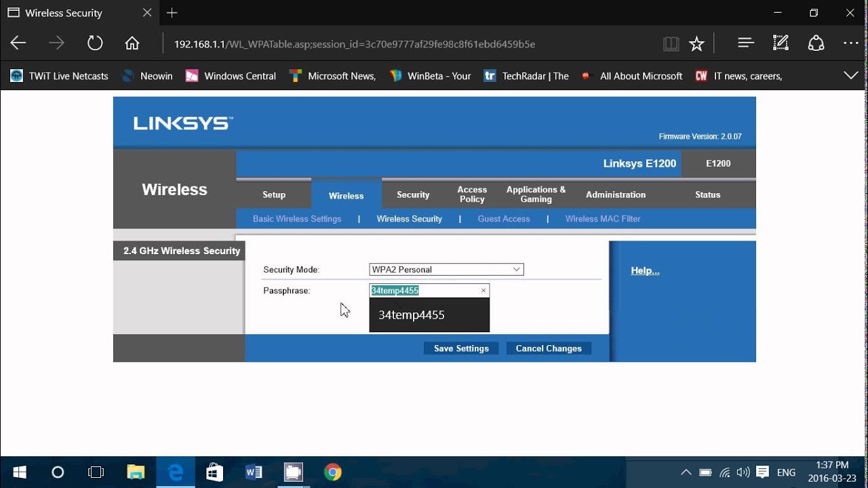Click Cancel Changes button
868x488 pixels.
pyautogui.click(x=549, y=348)
